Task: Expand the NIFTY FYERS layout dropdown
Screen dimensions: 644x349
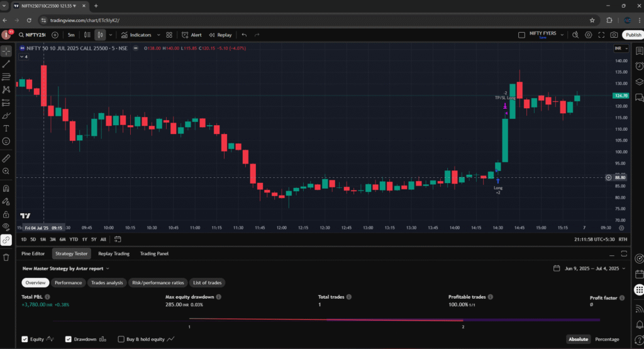Action: point(562,35)
